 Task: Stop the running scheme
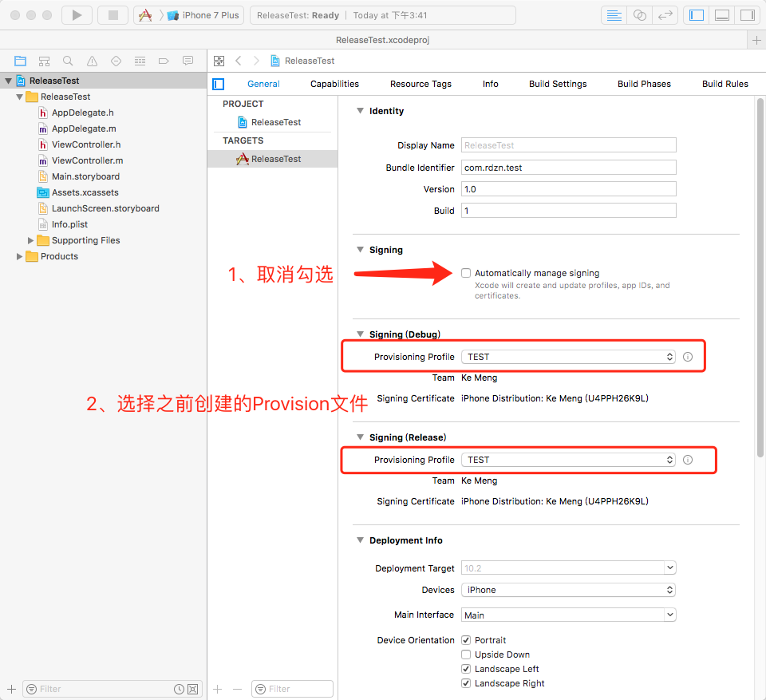(x=113, y=15)
